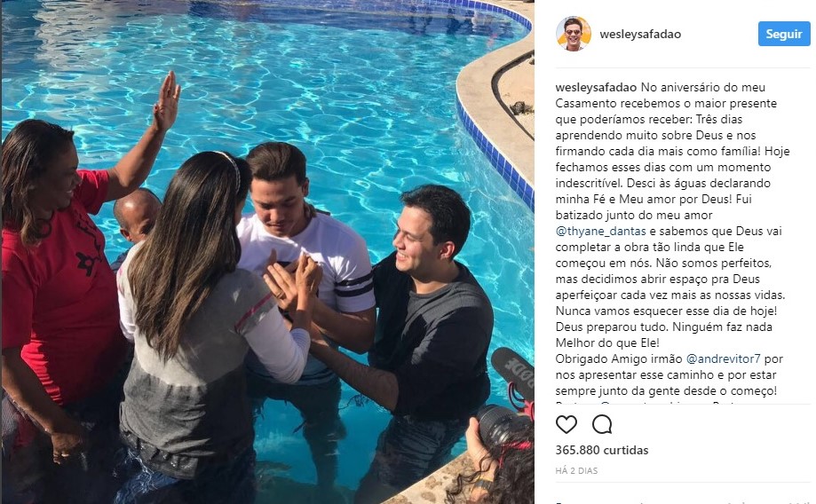Open comments via the speech bubble icon
This screenshot has height=504, width=816.
(x=602, y=424)
